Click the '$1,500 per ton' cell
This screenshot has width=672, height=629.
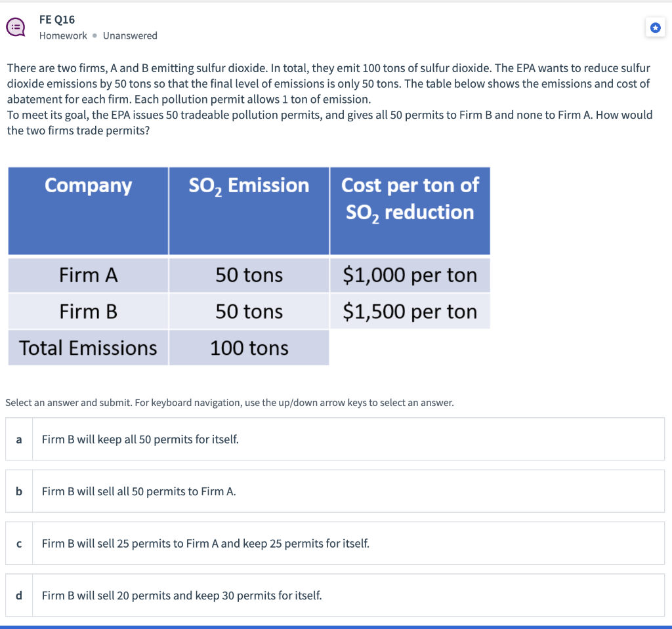click(x=410, y=312)
